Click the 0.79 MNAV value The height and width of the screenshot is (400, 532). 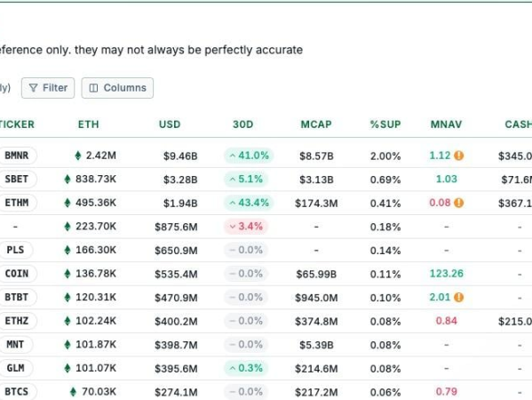[447, 391]
